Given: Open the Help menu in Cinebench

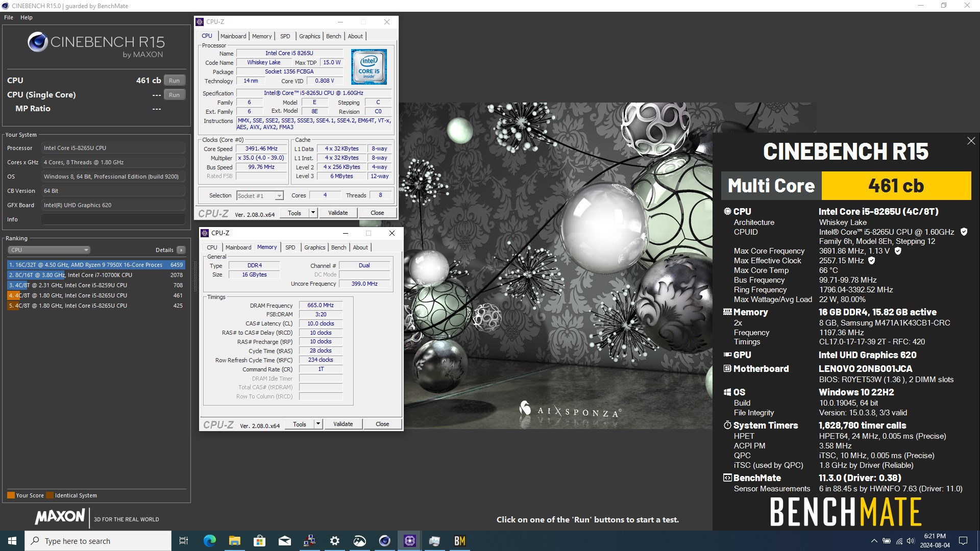Looking at the screenshot, I should 27,17.
